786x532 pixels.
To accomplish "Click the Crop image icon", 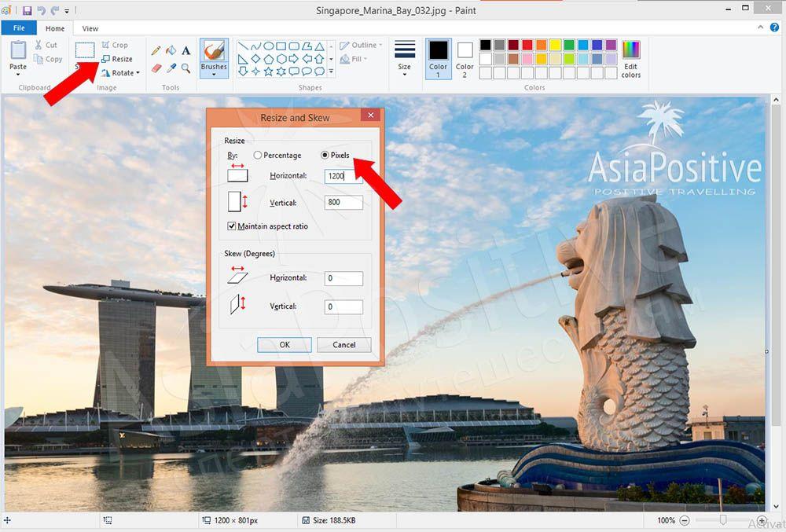I will tap(106, 46).
